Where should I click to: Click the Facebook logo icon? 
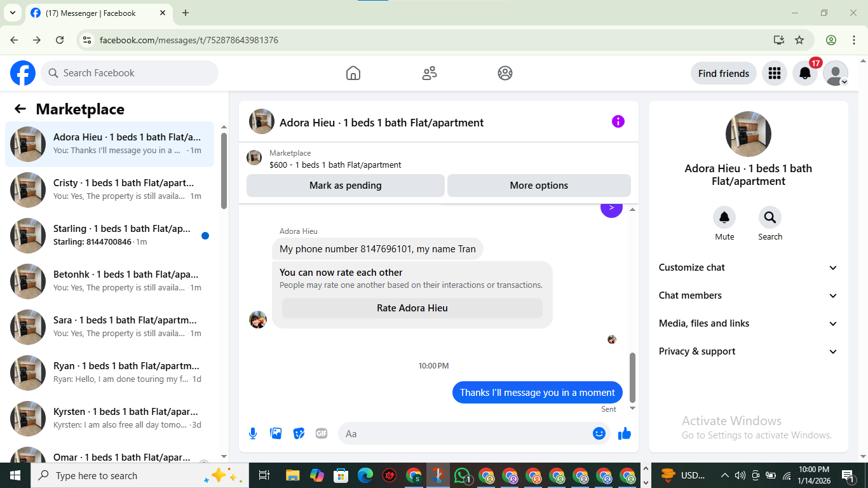tap(23, 73)
